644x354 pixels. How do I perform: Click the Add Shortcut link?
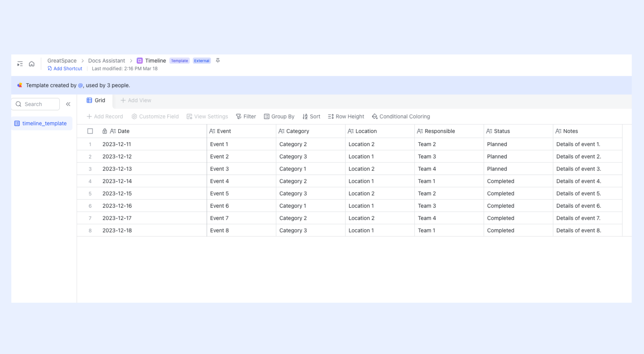[65, 69]
